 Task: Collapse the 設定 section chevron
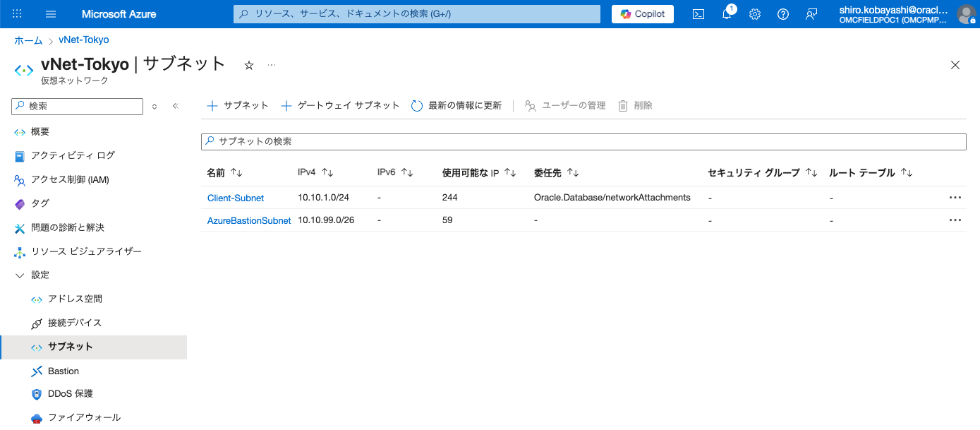(x=20, y=275)
